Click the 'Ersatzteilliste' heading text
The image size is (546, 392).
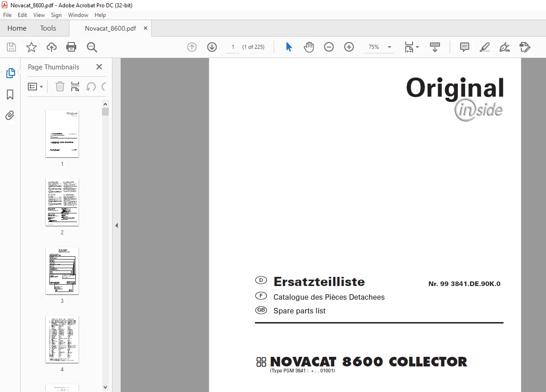coord(319,281)
